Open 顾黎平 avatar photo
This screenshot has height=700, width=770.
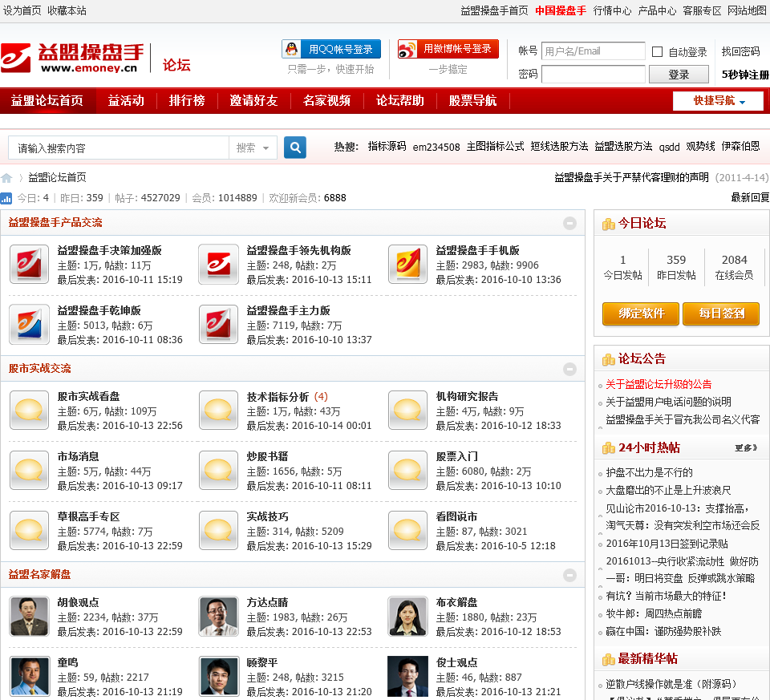(218, 677)
